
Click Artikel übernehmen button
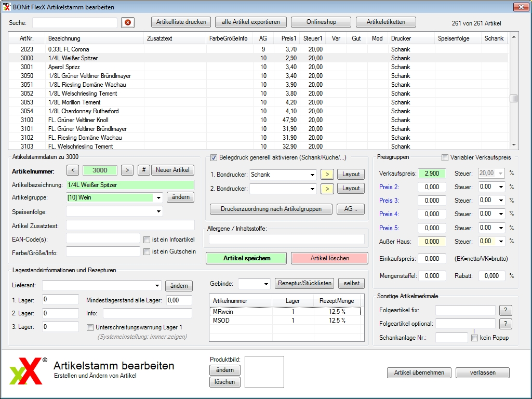click(x=419, y=373)
